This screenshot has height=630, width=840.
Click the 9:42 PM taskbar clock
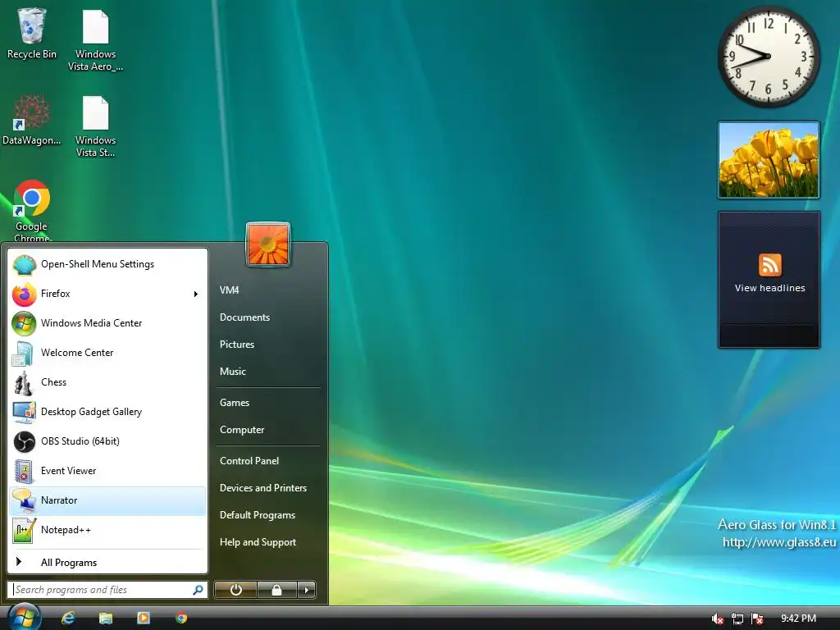[798, 619]
